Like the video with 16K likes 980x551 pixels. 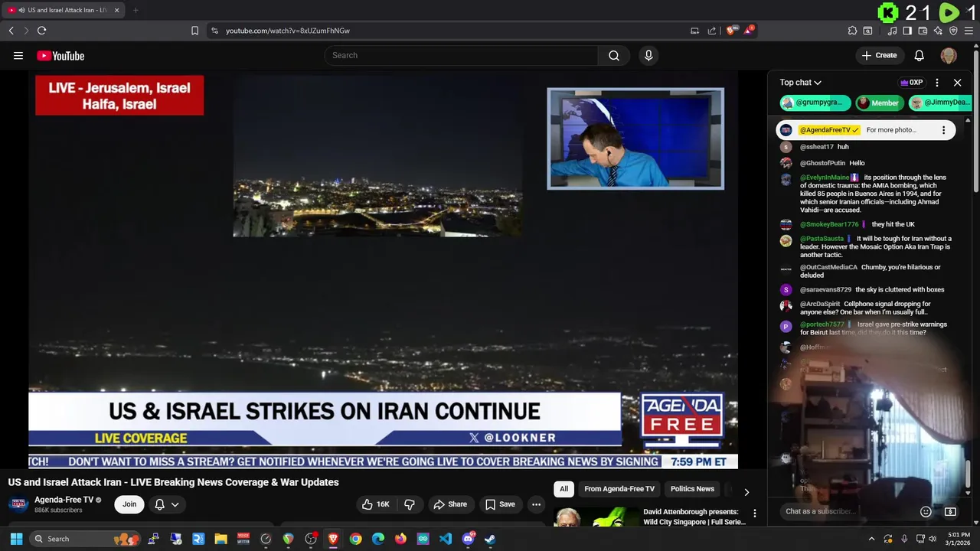(377, 504)
